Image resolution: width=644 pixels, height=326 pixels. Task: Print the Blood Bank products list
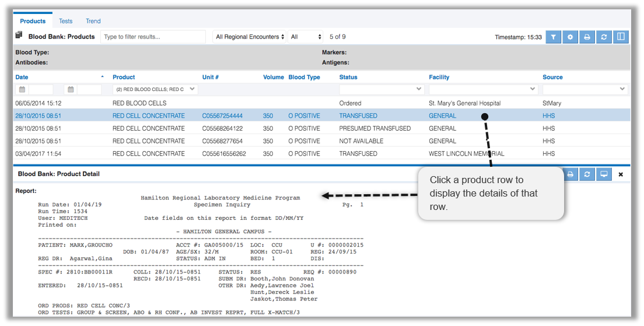[587, 37]
